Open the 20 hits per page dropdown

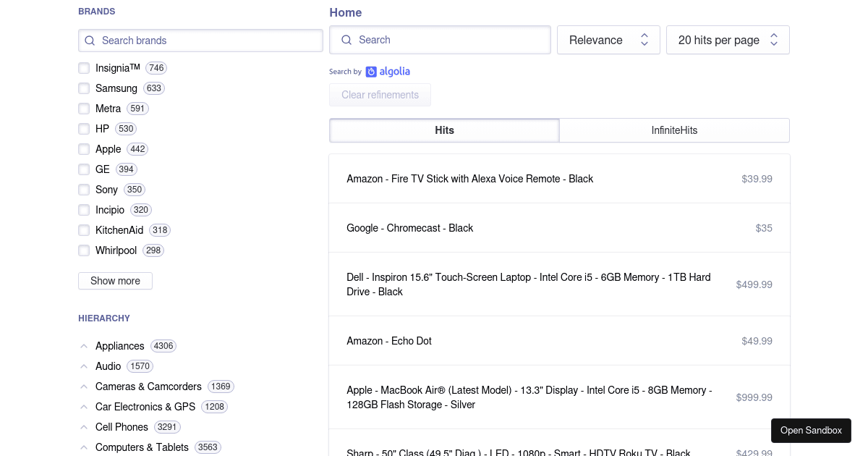pos(727,40)
